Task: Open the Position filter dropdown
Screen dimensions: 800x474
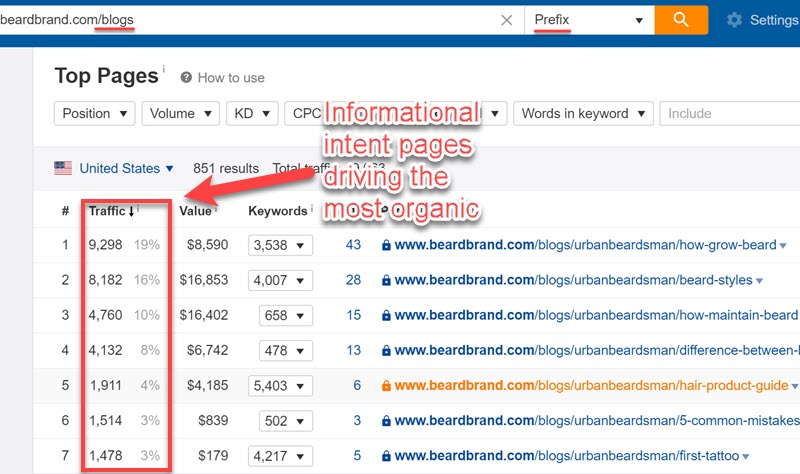Action: [x=94, y=113]
